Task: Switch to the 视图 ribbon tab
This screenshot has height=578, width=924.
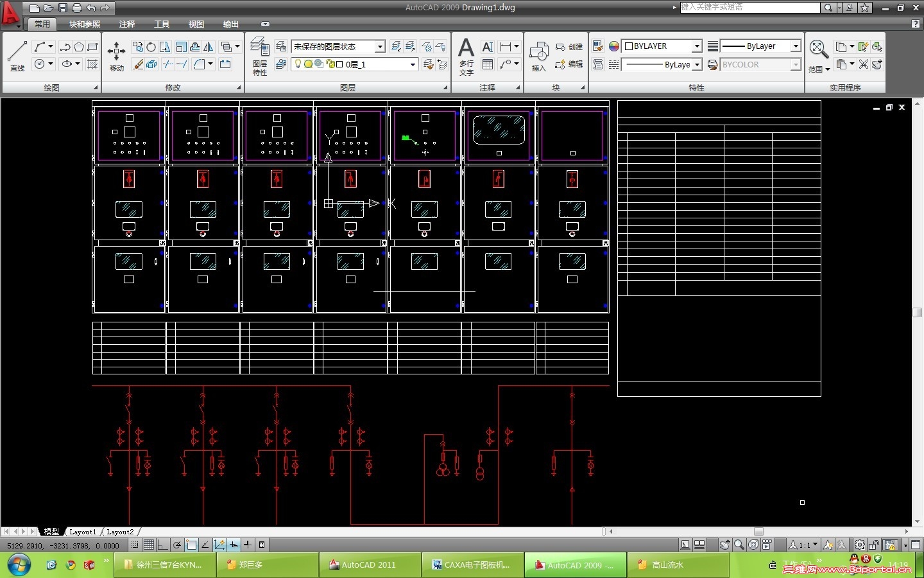Action: click(196, 24)
